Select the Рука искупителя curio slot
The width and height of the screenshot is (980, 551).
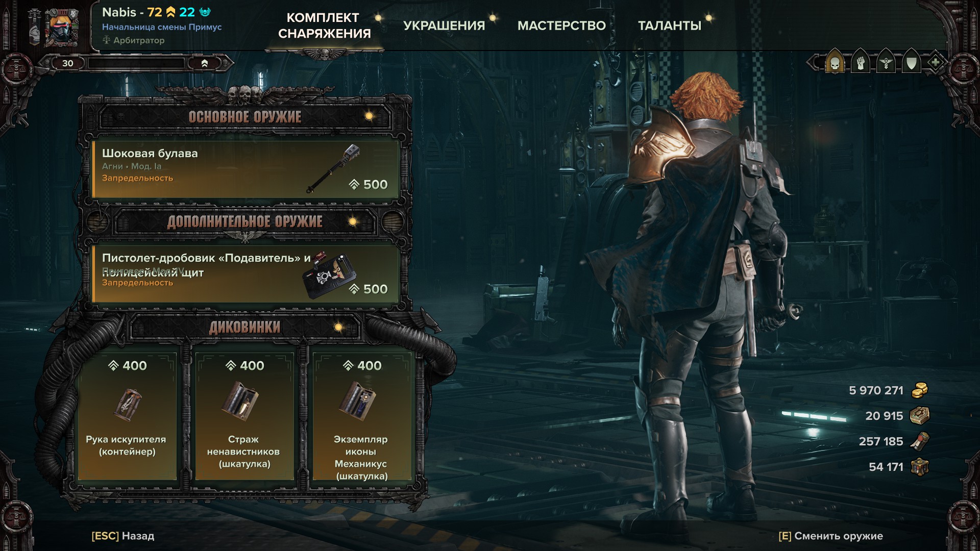(x=127, y=416)
